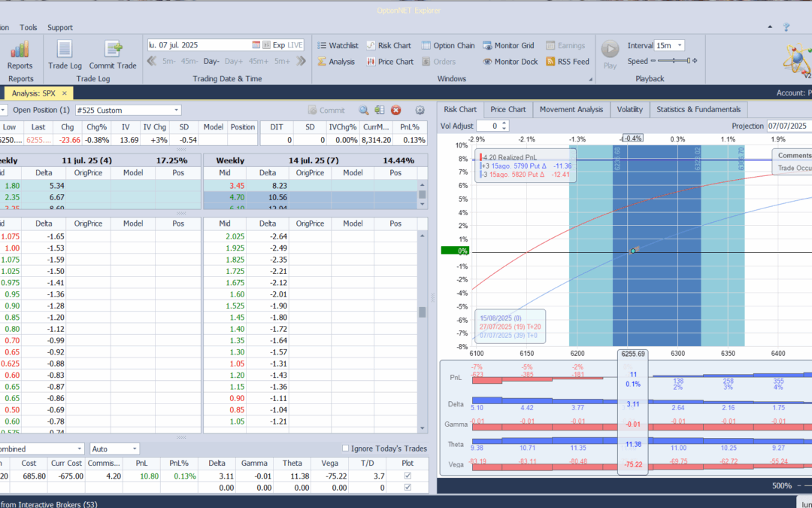Open the Monitor Grid window

pyautogui.click(x=508, y=46)
